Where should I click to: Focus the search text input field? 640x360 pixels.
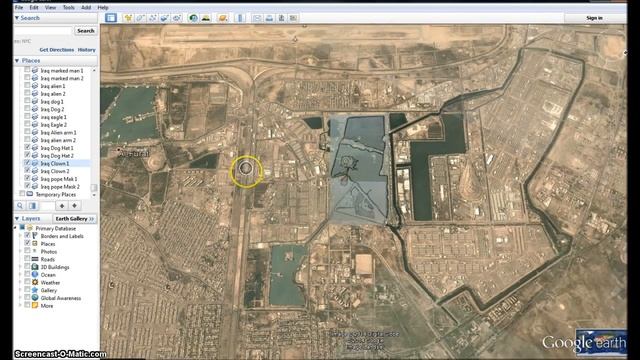tap(43, 31)
